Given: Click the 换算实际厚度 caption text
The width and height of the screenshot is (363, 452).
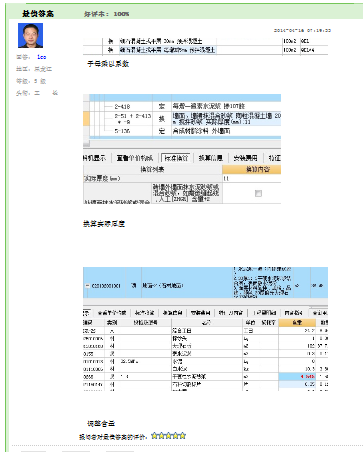Looking at the screenshot, I should pos(104,224).
